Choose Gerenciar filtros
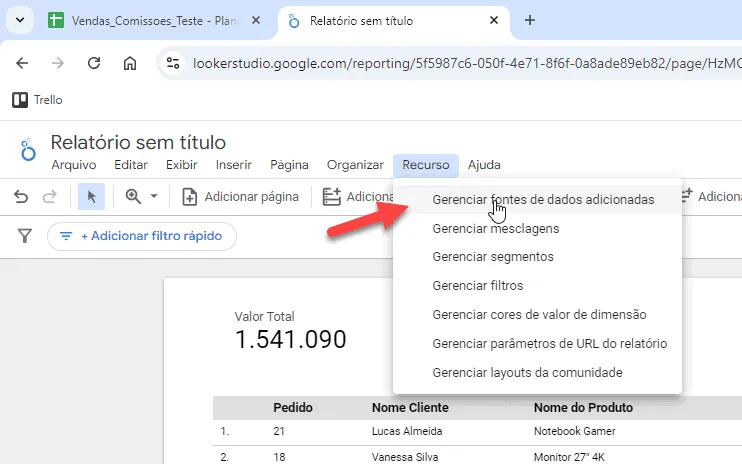The image size is (742, 464). [x=538, y=286]
